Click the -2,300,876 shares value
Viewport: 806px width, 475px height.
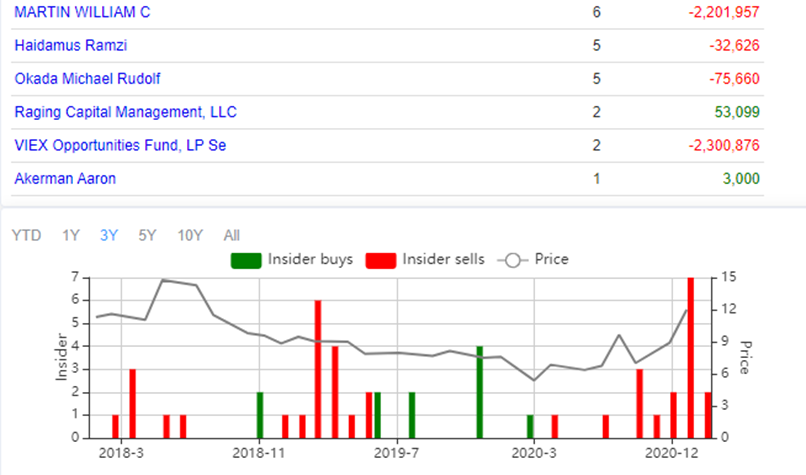pyautogui.click(x=724, y=145)
